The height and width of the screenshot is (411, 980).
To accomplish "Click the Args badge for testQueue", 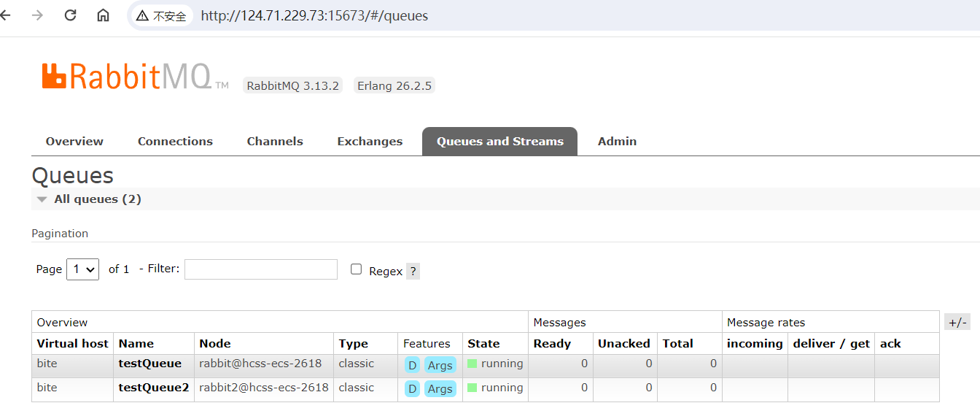I will tap(440, 365).
